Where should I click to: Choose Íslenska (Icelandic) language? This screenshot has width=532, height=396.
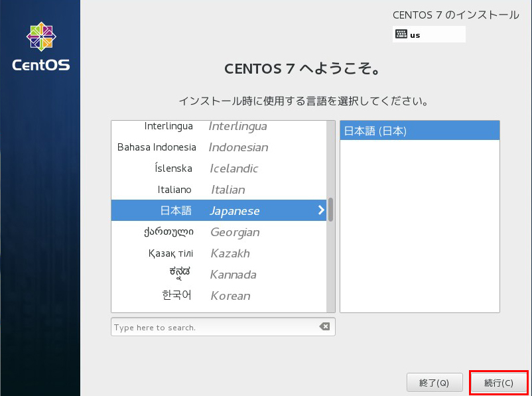click(x=218, y=168)
